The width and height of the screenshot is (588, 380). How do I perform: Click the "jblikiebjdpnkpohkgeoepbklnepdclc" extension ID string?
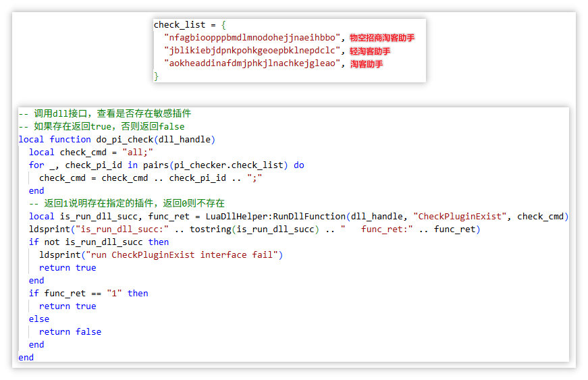point(254,51)
